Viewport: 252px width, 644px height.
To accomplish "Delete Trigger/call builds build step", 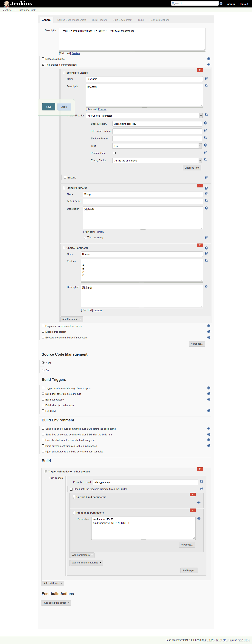I will 200,469.
